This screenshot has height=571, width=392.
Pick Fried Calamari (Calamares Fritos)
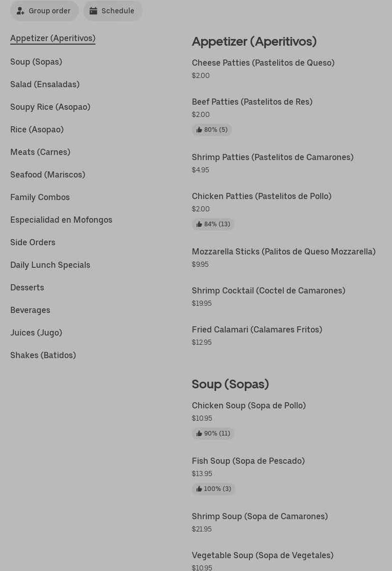257,329
